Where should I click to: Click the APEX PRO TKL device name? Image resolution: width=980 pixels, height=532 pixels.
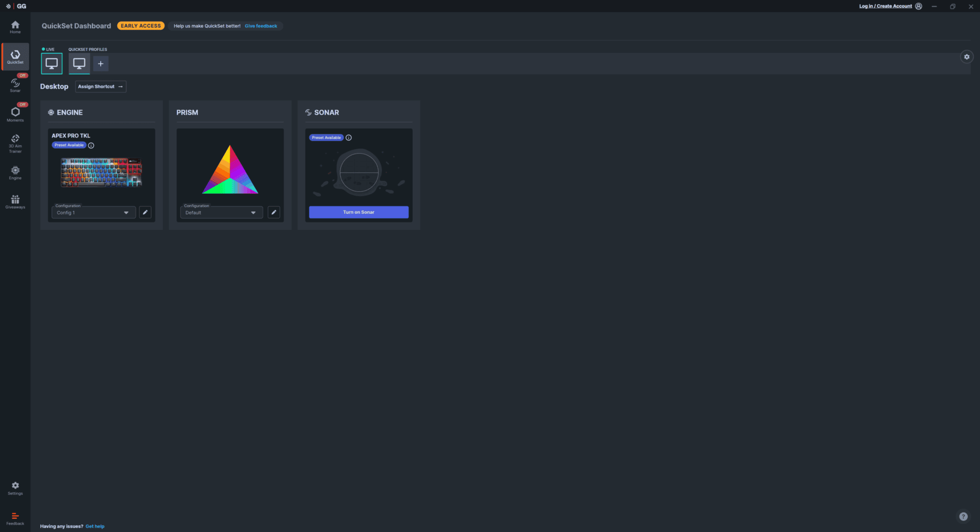(x=71, y=136)
